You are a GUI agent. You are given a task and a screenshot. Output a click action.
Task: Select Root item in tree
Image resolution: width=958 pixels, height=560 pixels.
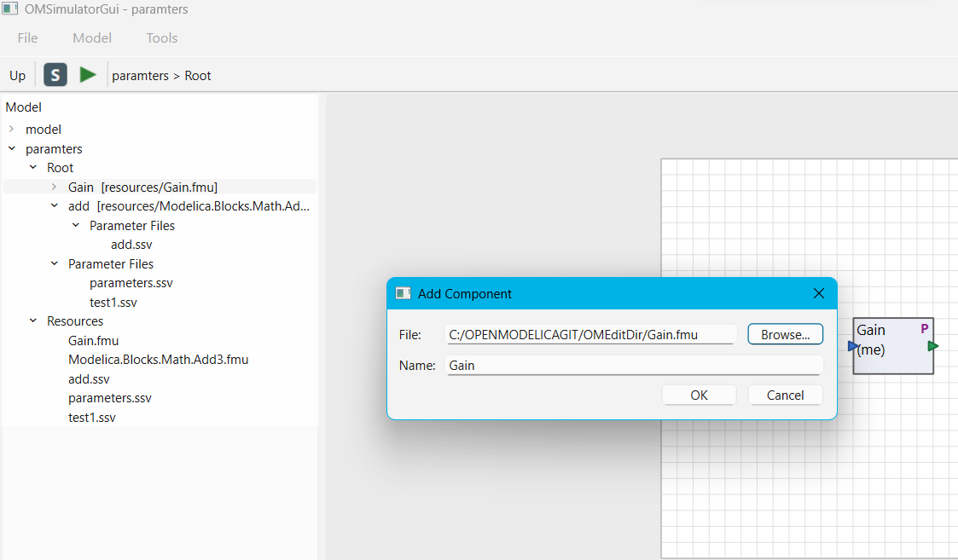click(x=60, y=168)
